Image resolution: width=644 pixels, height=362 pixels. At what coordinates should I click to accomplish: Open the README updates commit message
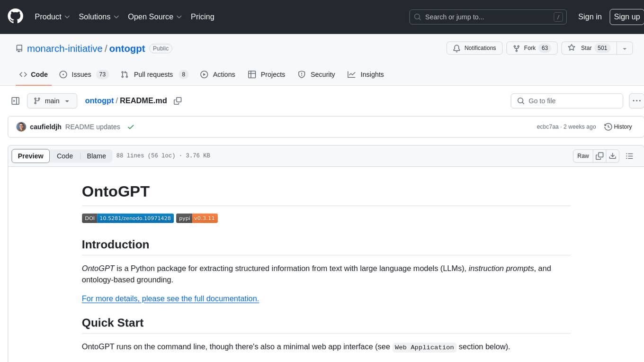point(93,127)
